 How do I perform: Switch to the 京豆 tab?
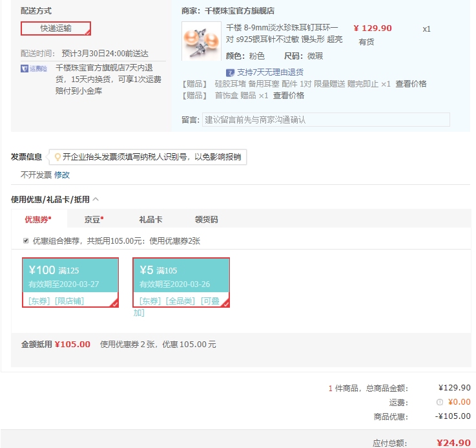(94, 219)
